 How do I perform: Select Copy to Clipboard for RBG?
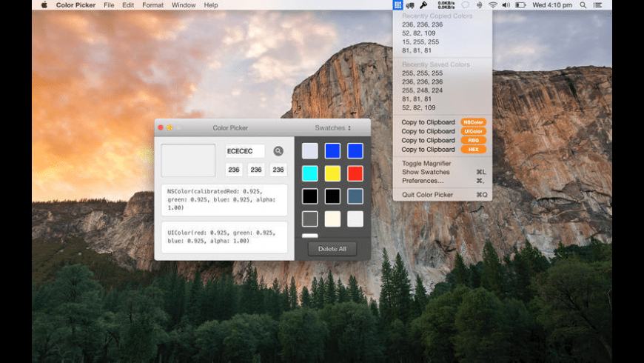tap(428, 140)
